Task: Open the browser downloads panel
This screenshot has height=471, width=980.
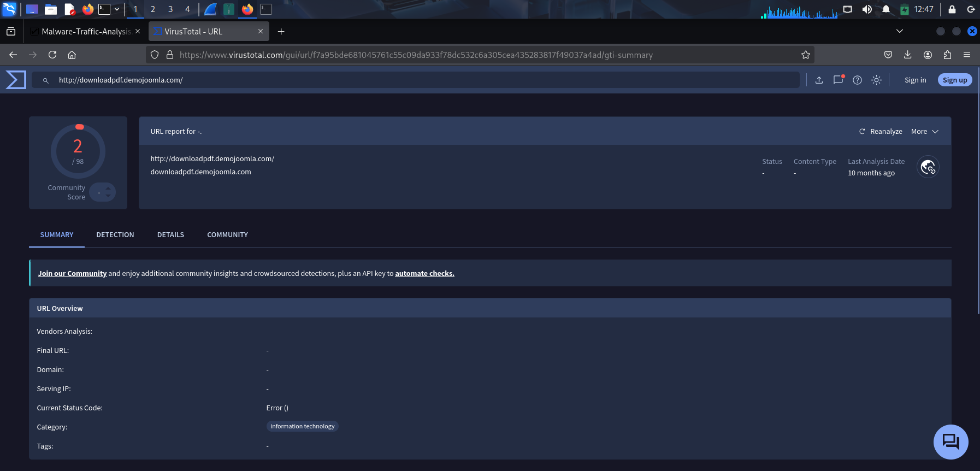Action: tap(907, 55)
